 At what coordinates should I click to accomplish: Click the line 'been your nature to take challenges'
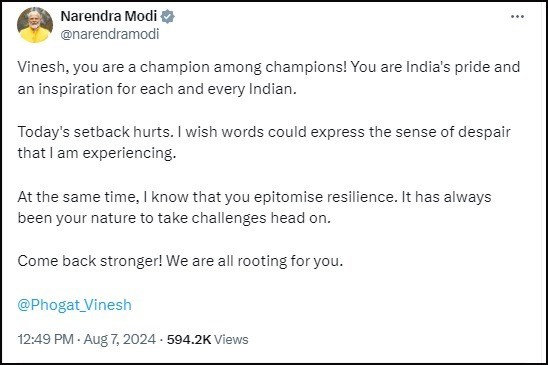point(174,219)
